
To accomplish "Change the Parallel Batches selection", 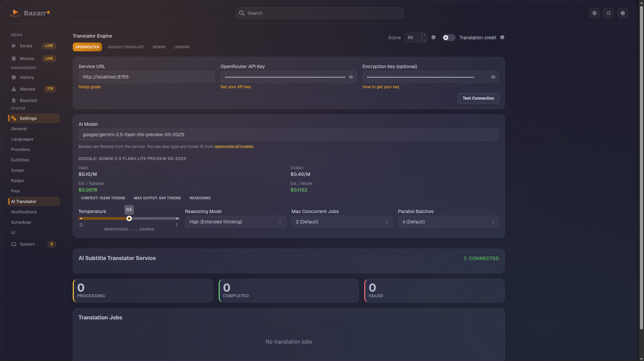I will [448, 222].
